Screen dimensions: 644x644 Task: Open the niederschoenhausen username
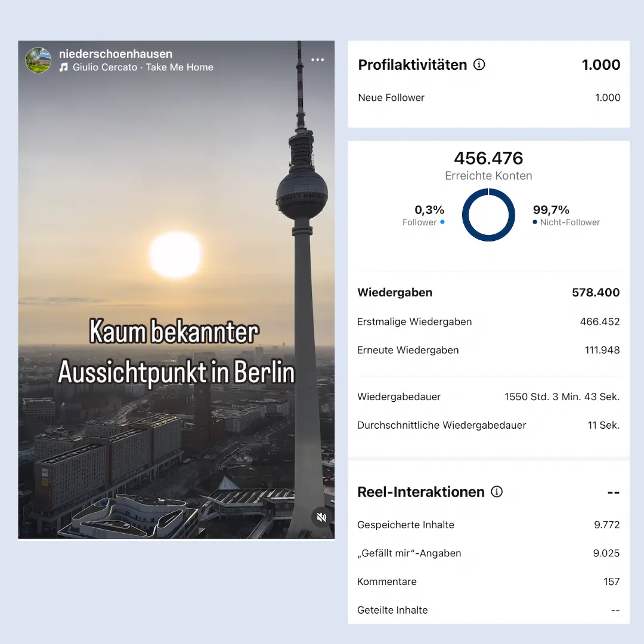pyautogui.click(x=116, y=54)
